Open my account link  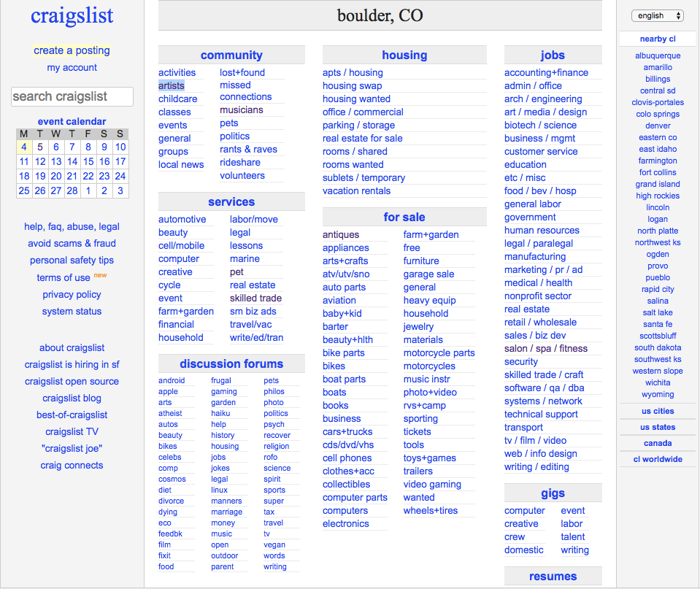tap(72, 67)
